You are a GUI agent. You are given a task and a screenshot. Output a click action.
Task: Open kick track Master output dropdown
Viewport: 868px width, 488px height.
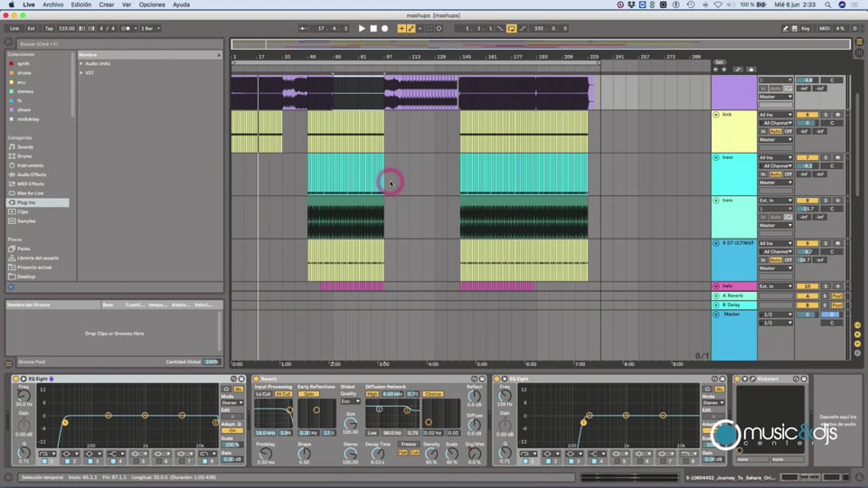pos(776,139)
